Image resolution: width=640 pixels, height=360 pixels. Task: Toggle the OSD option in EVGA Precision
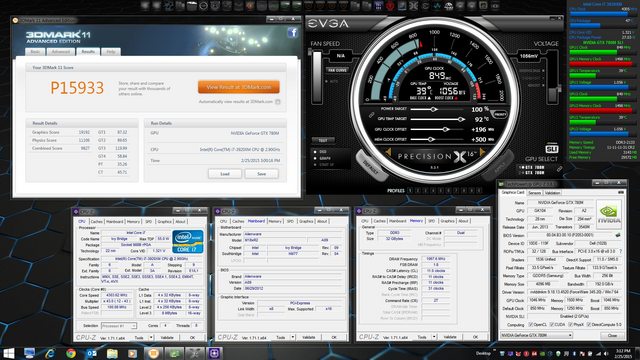click(x=316, y=151)
